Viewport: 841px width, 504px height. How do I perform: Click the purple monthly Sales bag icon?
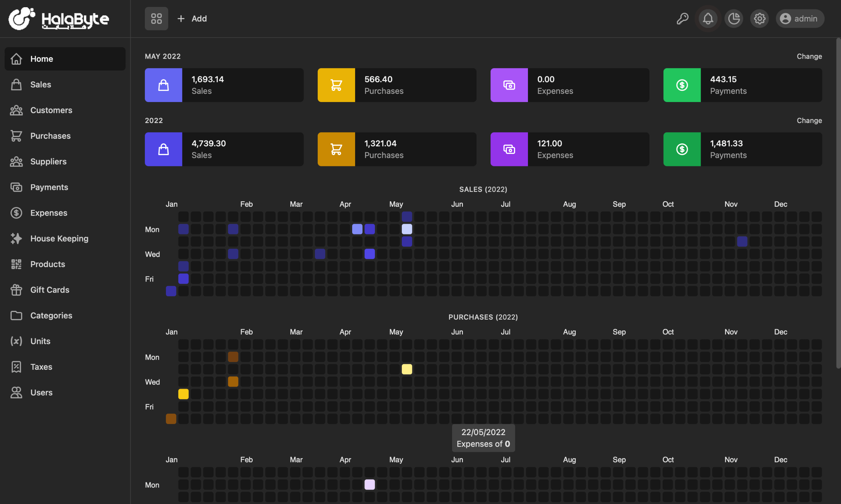click(x=164, y=85)
